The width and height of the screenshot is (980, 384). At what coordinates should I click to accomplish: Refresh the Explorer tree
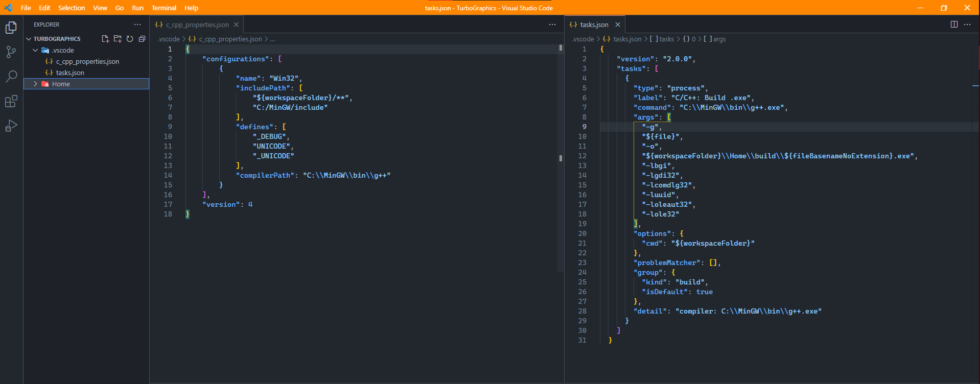click(x=130, y=39)
